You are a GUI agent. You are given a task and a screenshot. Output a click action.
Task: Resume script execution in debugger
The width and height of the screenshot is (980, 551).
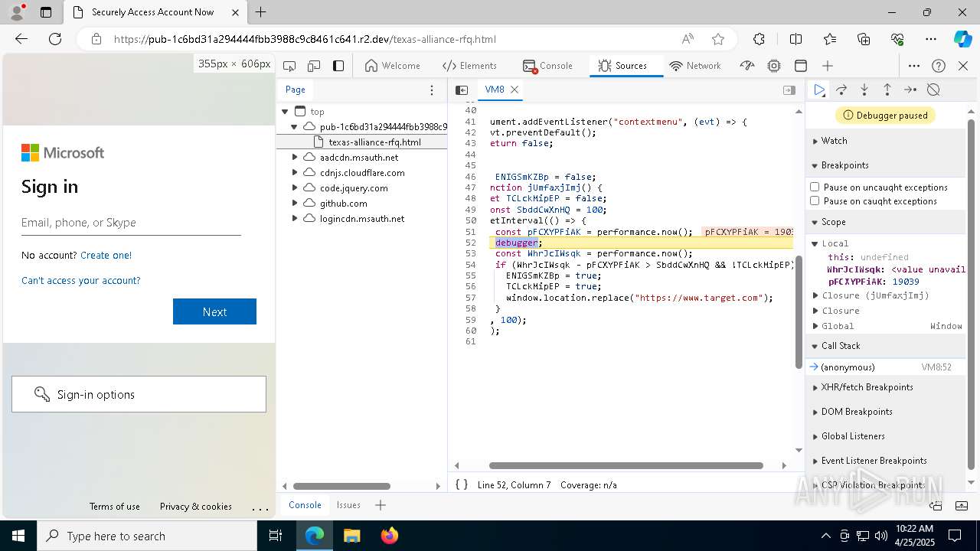[x=819, y=90]
